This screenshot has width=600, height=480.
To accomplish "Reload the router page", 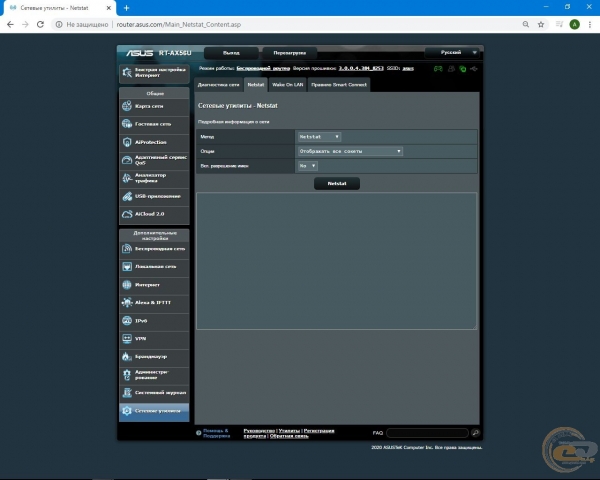I will [x=40, y=24].
